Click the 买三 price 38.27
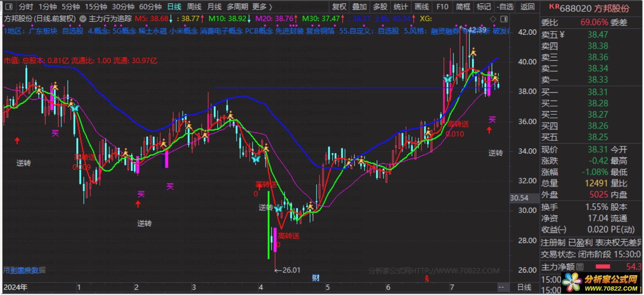This screenshot has height=295, width=644. coord(598,115)
